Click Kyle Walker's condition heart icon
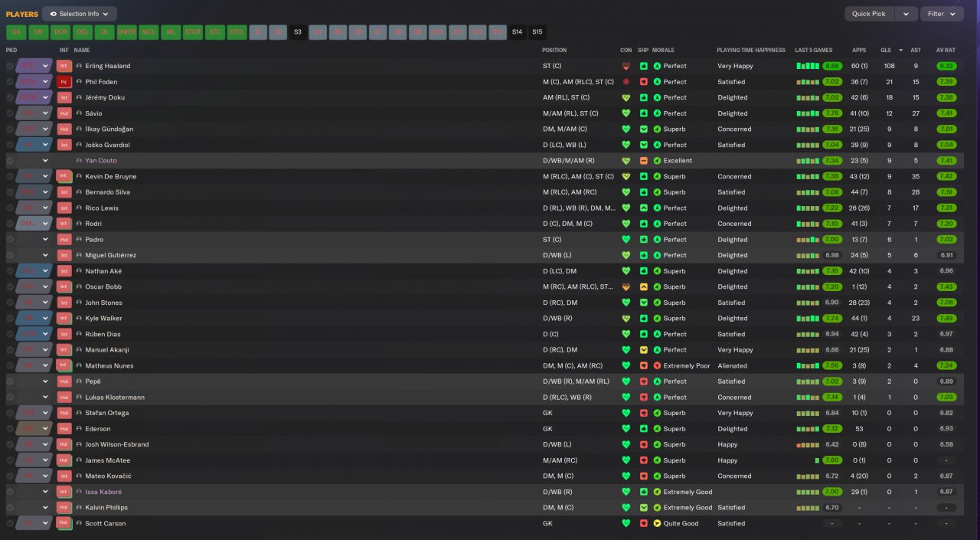 [626, 319]
